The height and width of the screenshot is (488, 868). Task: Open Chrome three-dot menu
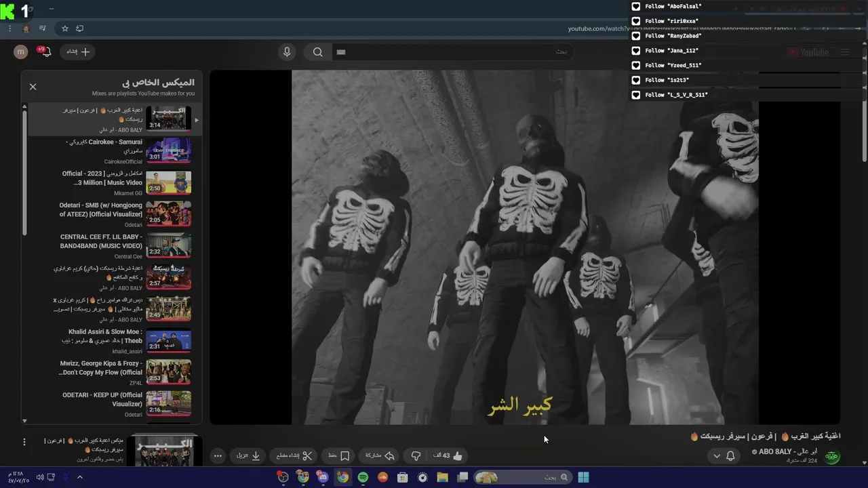(x=9, y=28)
